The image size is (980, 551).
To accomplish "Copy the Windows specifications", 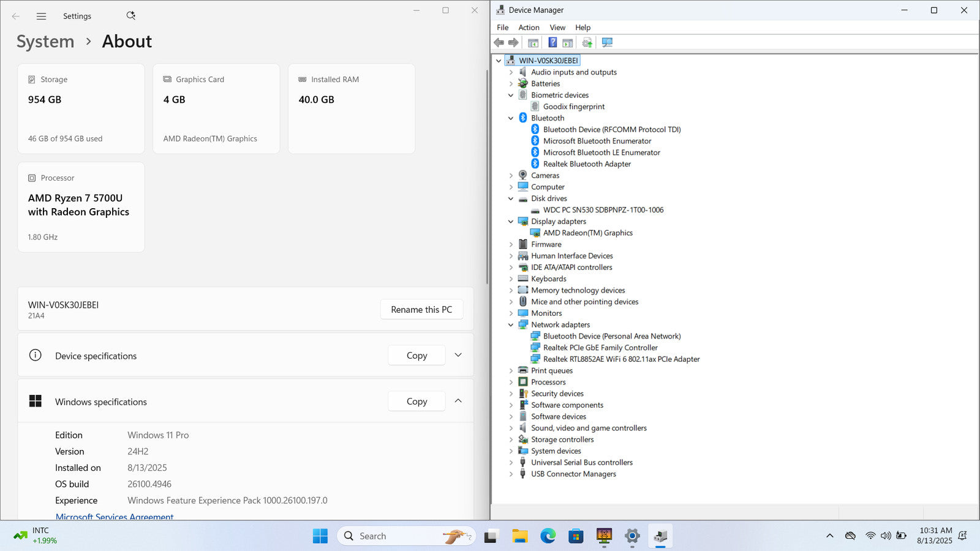I will click(417, 402).
